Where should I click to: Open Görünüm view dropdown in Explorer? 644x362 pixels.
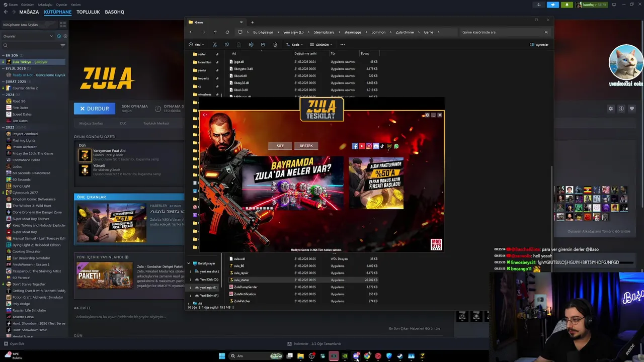[320, 45]
